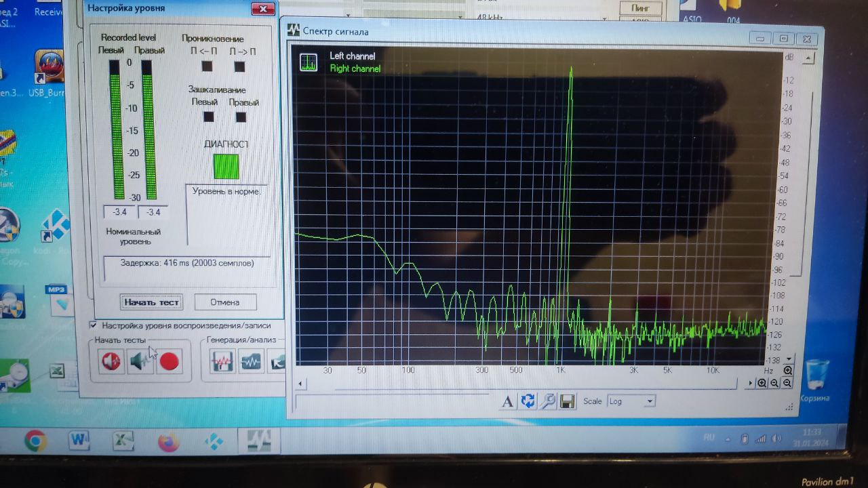Open Excel from taskbar
The image size is (868, 488).
coord(123,441)
